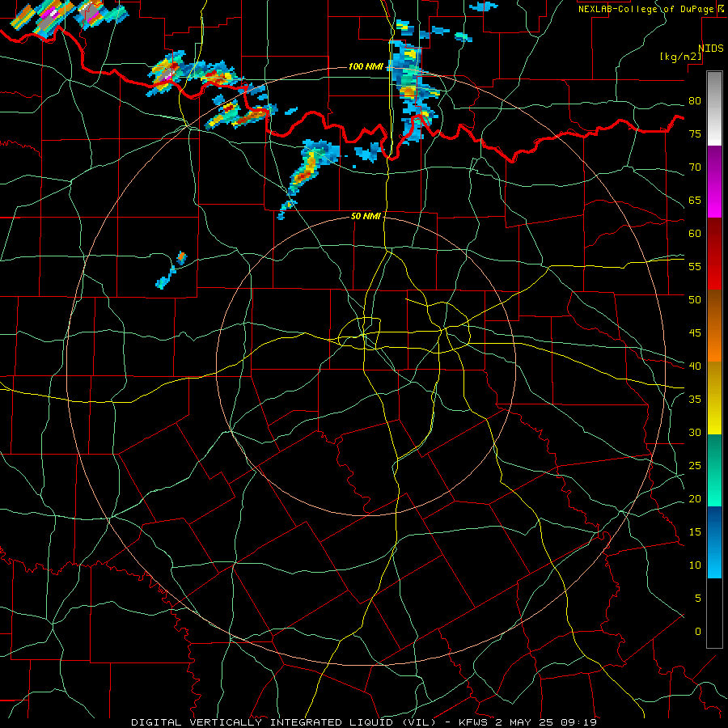
Task: Click the 45 value on the VIL scale
Action: [695, 333]
